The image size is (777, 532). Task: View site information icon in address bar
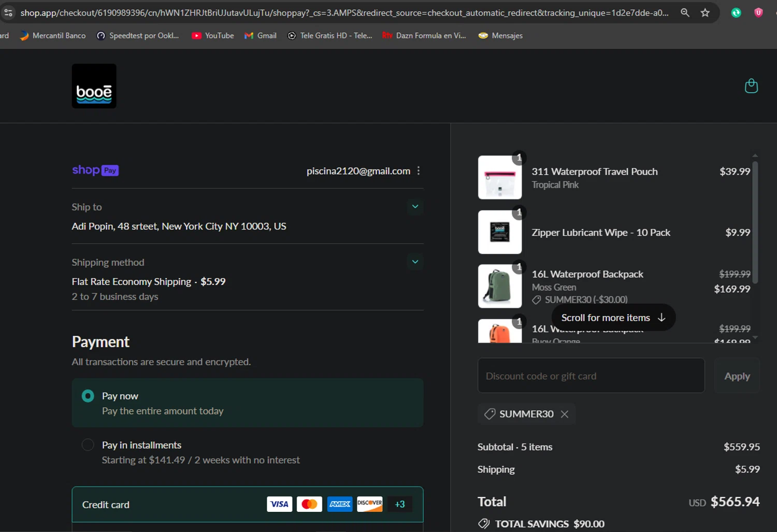(8, 12)
